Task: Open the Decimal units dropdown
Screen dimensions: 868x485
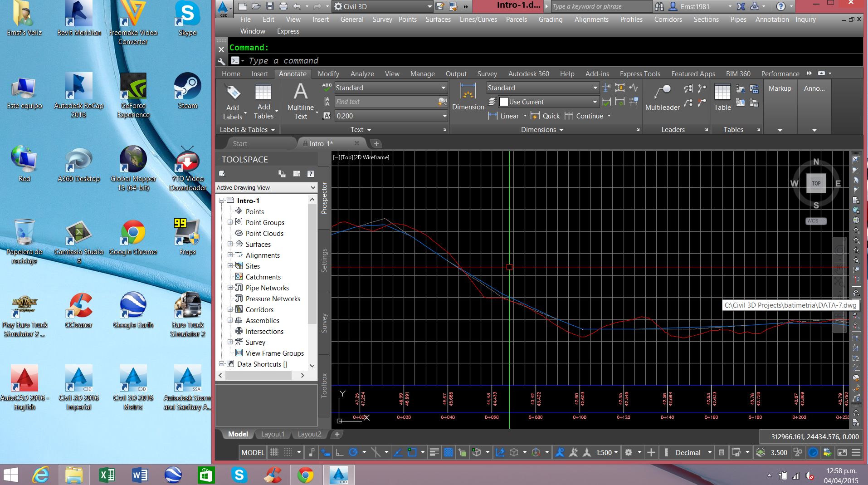Action: pos(693,452)
